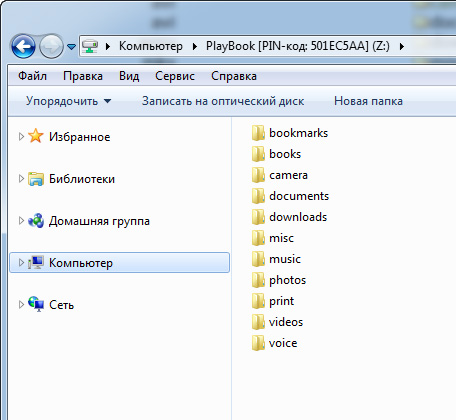Viewport: 456px width, 420px height.
Task: Open the Упорядочить dropdown menu
Action: pos(69,101)
